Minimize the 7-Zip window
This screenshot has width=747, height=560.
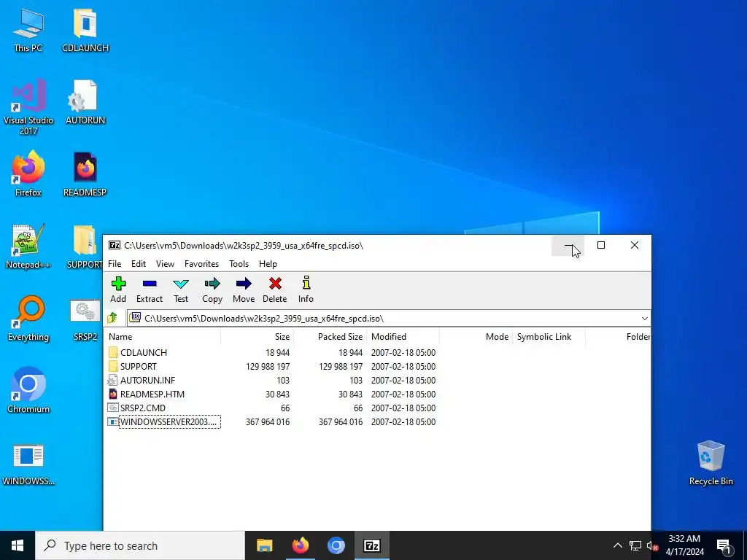click(568, 245)
